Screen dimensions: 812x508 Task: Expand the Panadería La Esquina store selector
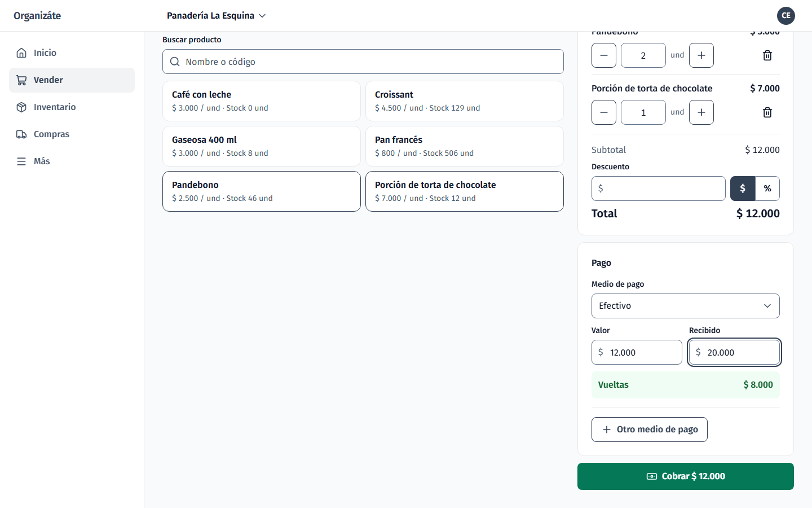pyautogui.click(x=216, y=16)
